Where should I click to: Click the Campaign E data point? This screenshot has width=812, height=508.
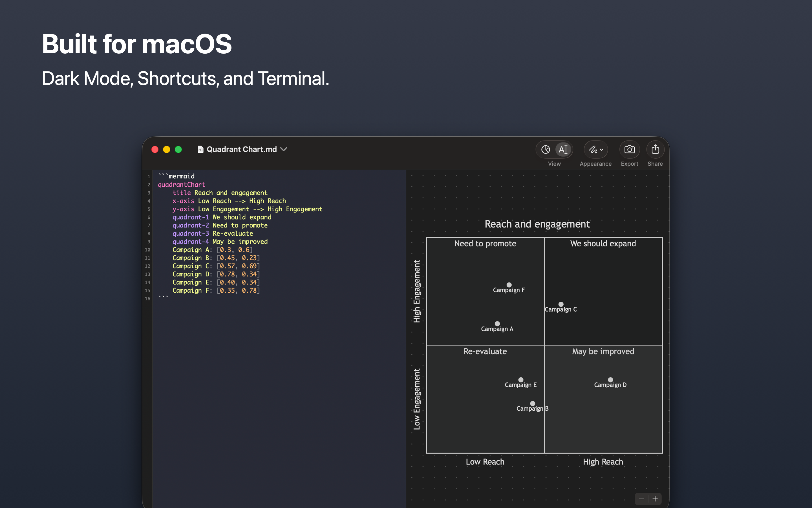[x=521, y=380]
